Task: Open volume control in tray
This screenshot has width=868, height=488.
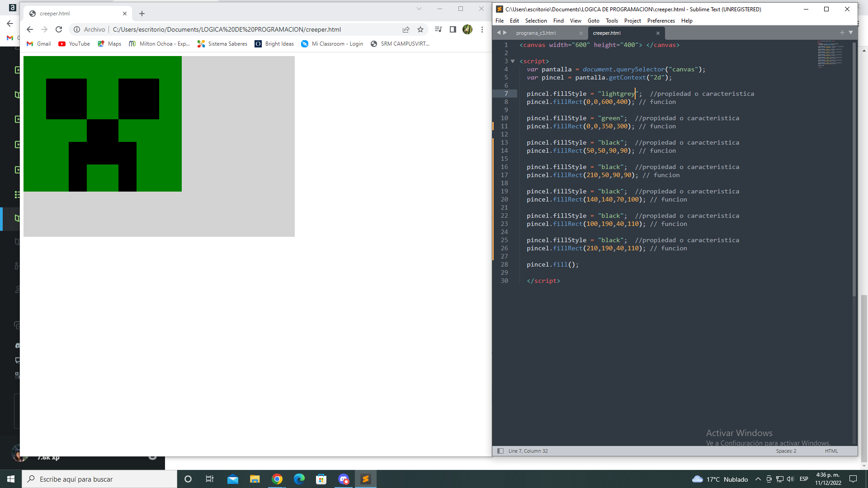Action: coord(790,479)
